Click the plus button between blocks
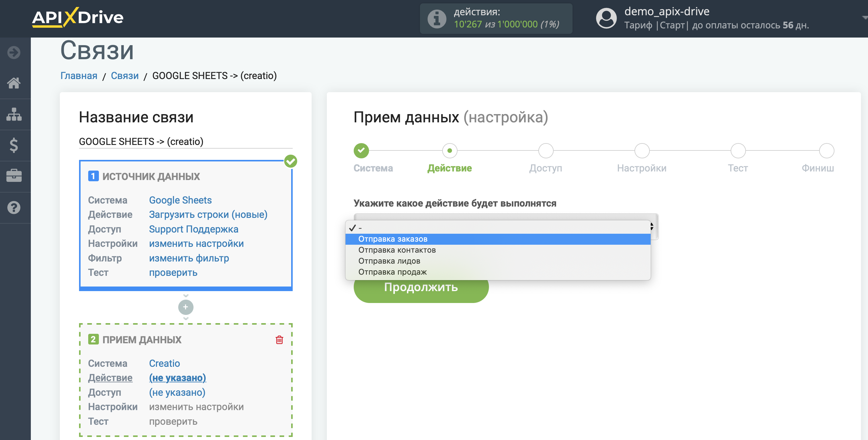Viewport: 868px width, 440px height. coord(186,307)
